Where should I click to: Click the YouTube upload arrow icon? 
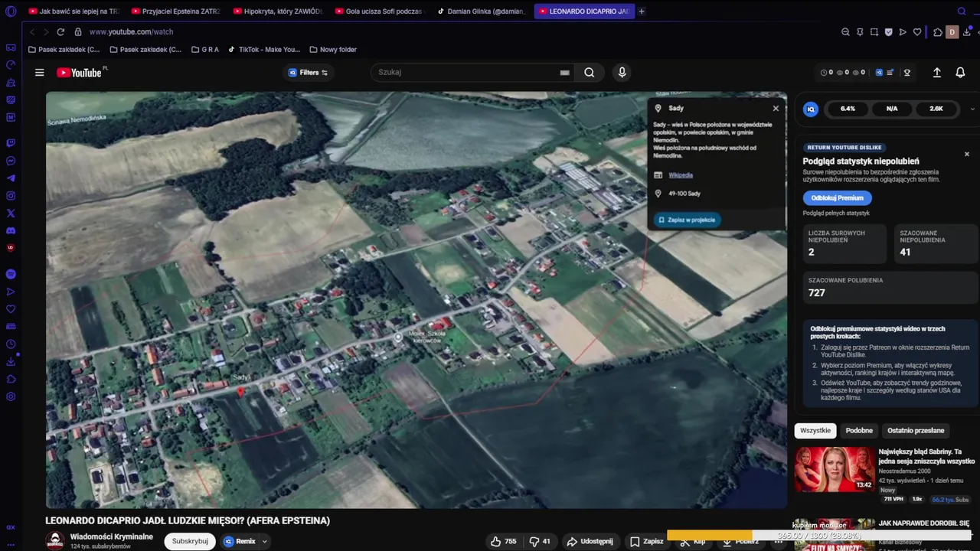click(936, 73)
